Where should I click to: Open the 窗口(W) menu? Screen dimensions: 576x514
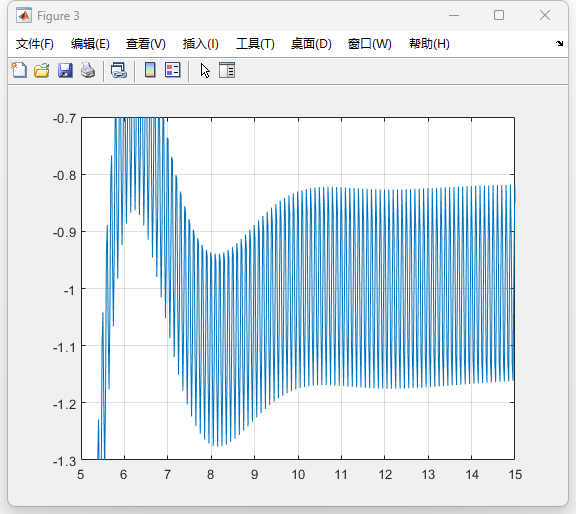pos(370,44)
